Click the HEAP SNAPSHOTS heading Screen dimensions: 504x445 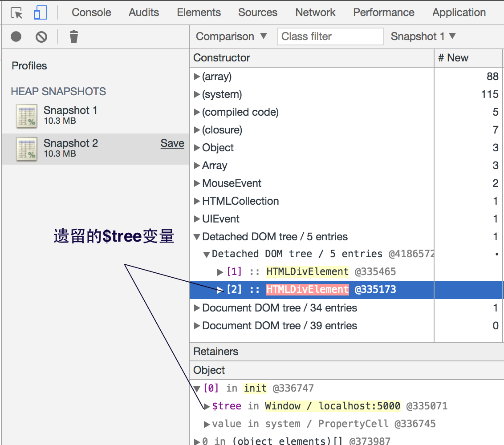(58, 92)
